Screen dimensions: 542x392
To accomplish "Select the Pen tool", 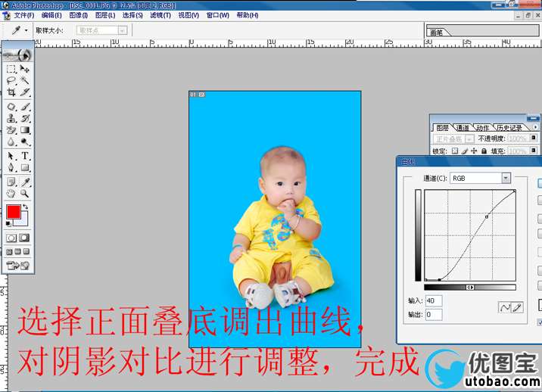I will (x=11, y=168).
